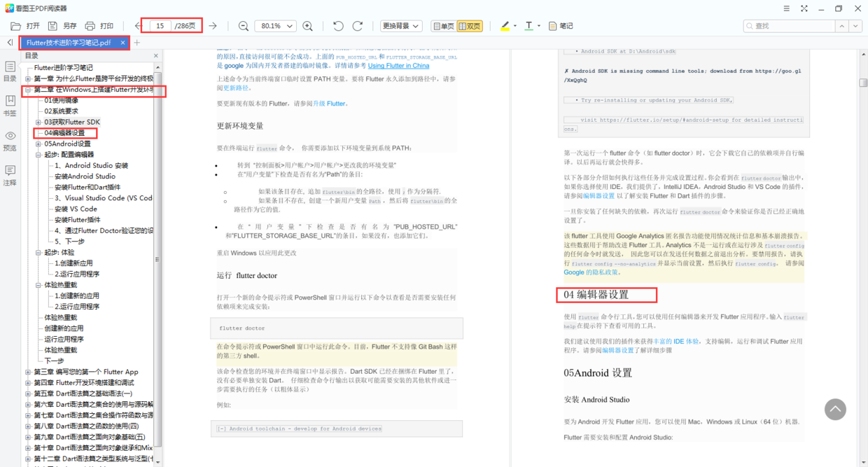Go to previous page arrow
Viewport: 868px width, 467px height.
click(137, 26)
